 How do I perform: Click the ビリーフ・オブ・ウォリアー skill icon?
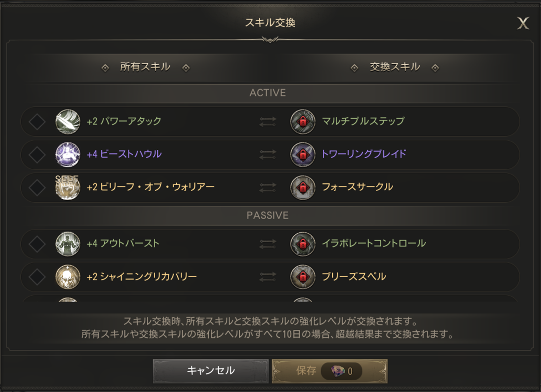click(68, 188)
